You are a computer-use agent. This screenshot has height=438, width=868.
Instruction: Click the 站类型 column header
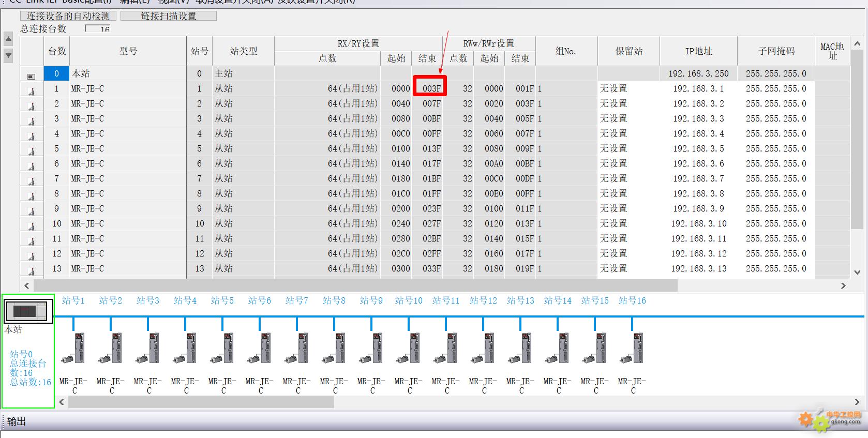click(243, 51)
